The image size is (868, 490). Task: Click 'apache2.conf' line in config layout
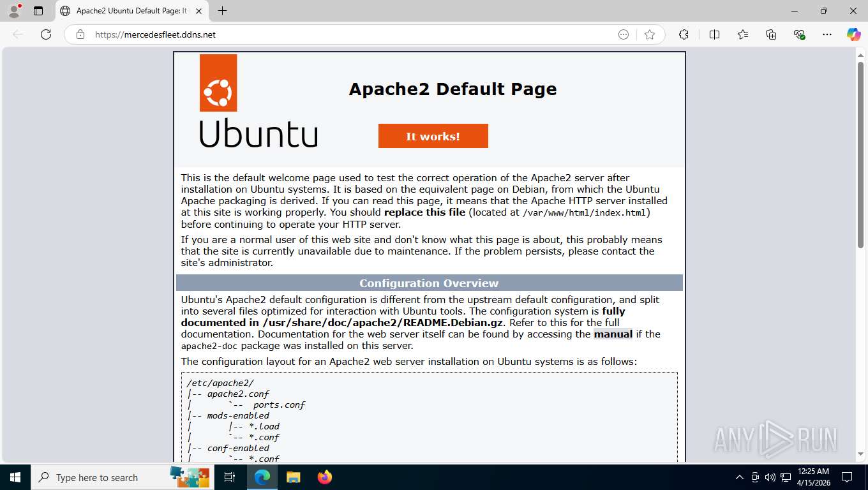pyautogui.click(x=238, y=394)
